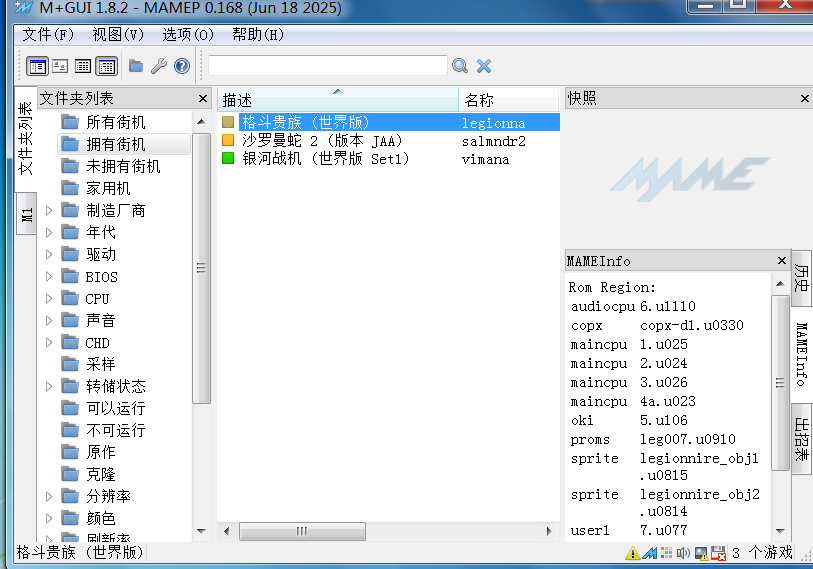The image size is (813, 569).
Task: Expand the CPU folder
Action: [x=49, y=298]
